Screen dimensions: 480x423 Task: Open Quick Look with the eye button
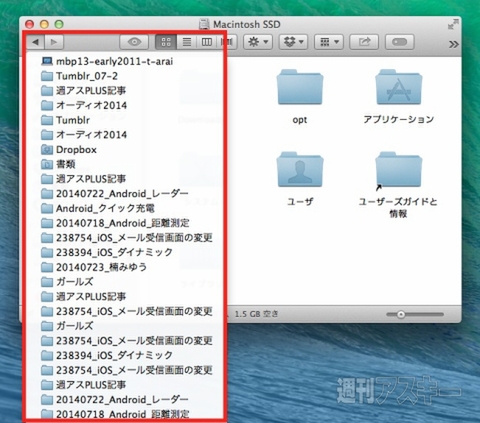click(x=134, y=42)
